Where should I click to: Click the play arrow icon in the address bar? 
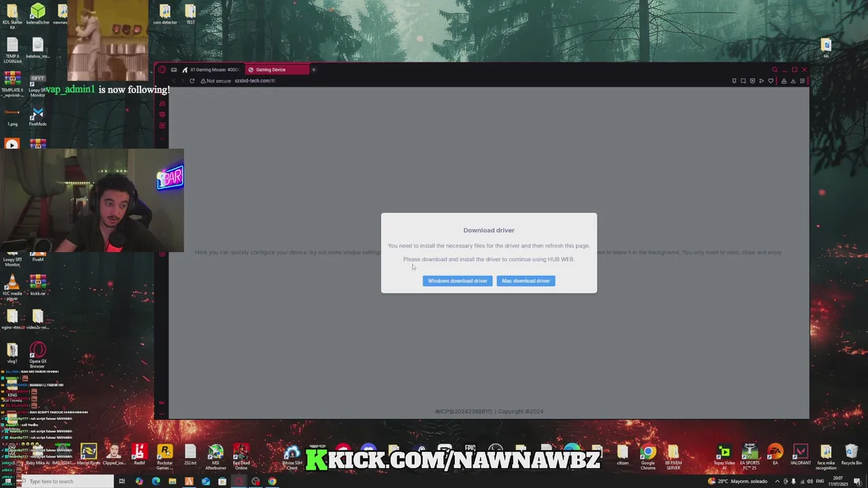point(762,81)
